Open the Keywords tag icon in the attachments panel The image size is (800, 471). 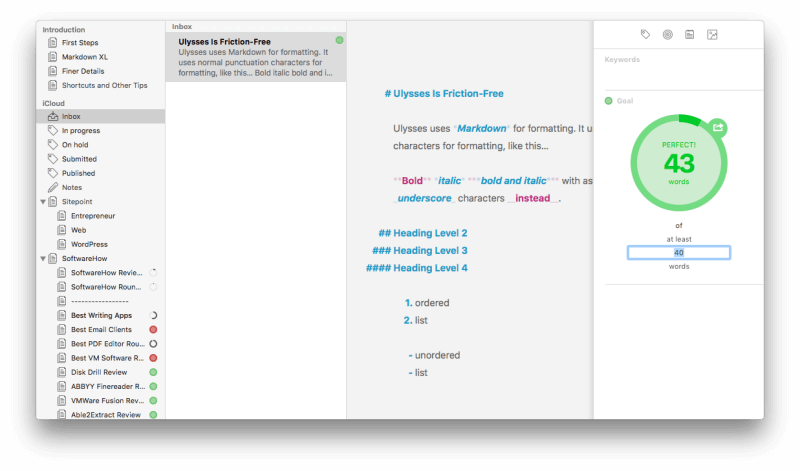[x=645, y=35]
